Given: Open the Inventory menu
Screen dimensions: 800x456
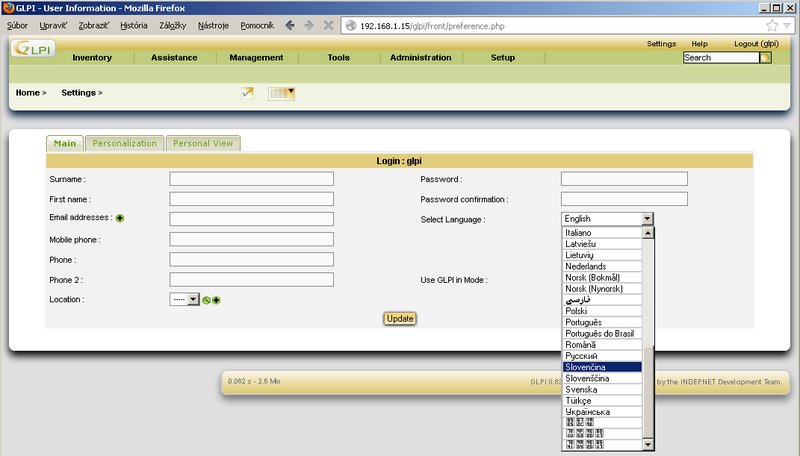Looking at the screenshot, I should pyautogui.click(x=92, y=58).
